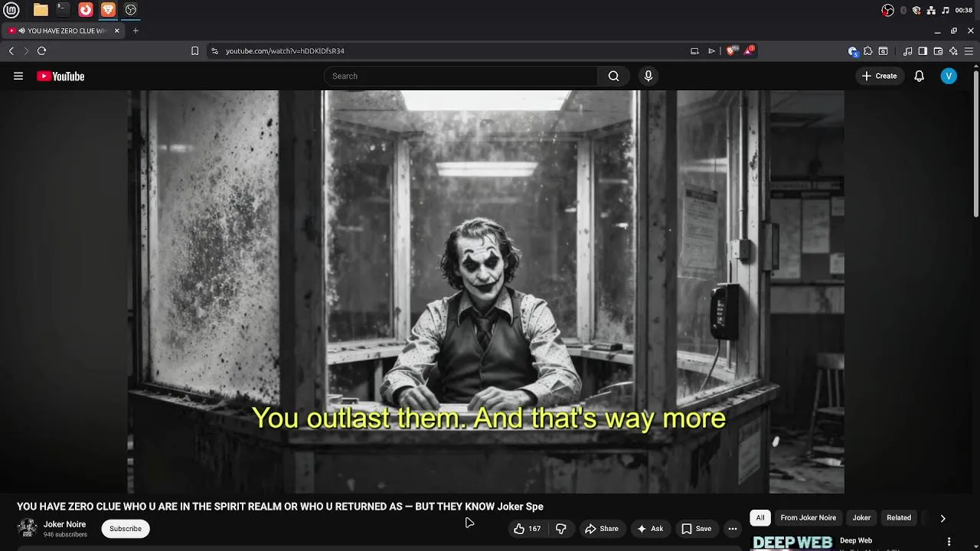Open the Joker Noire channel name link

pyautogui.click(x=64, y=524)
